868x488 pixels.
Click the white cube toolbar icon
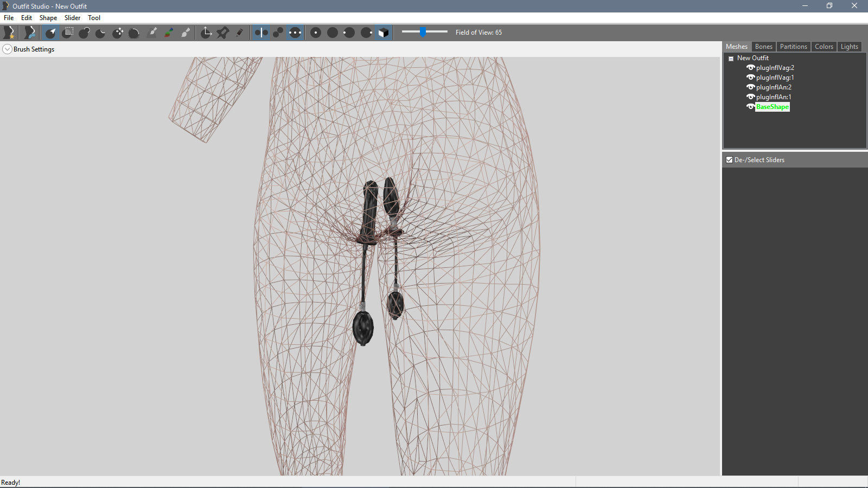(x=384, y=33)
